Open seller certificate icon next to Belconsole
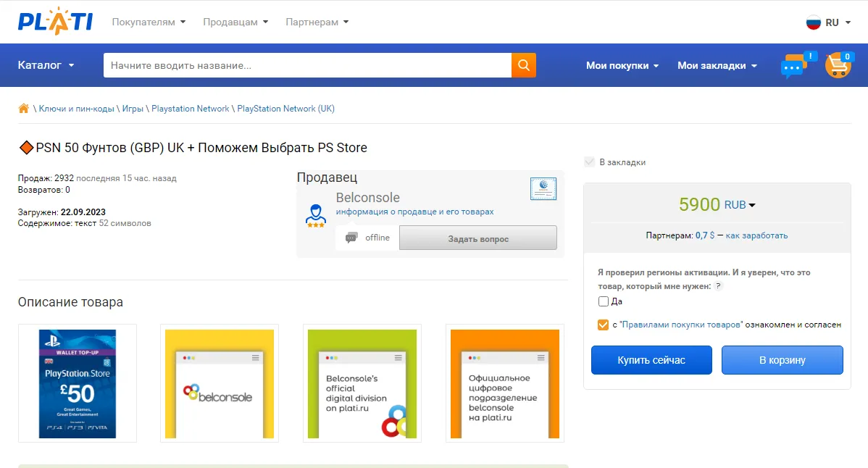Image resolution: width=868 pixels, height=468 pixels. [x=543, y=188]
